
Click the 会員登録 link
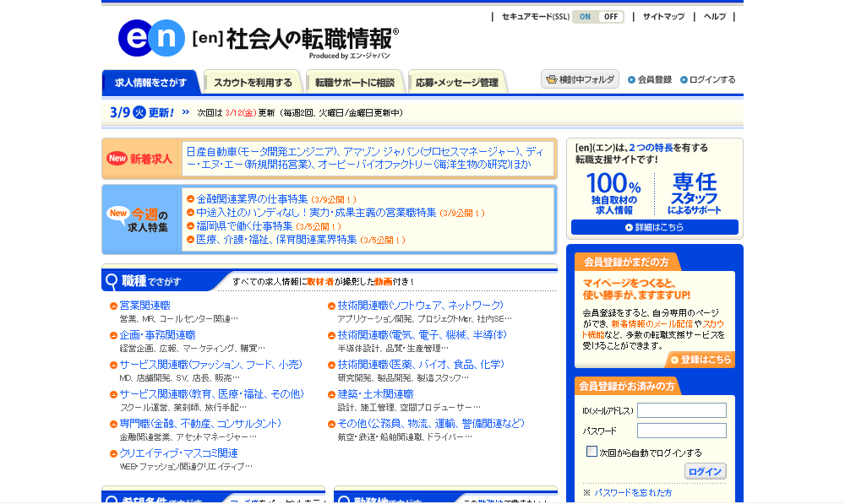(654, 79)
